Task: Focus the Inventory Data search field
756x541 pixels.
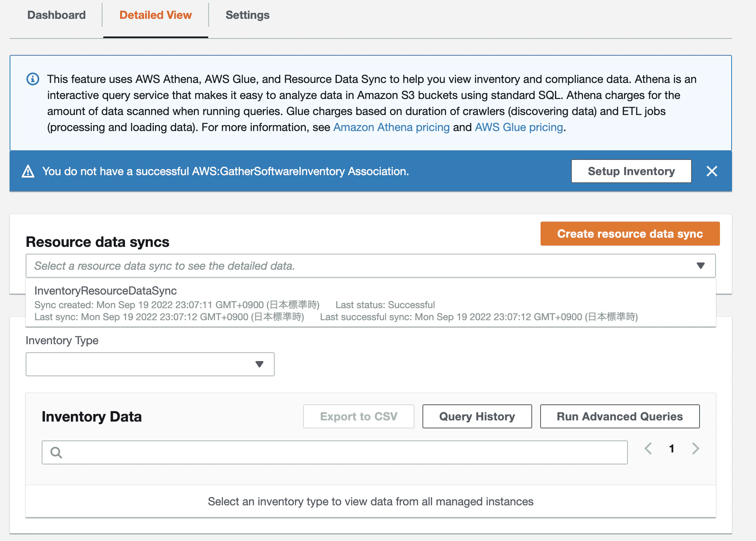Action: click(x=334, y=452)
